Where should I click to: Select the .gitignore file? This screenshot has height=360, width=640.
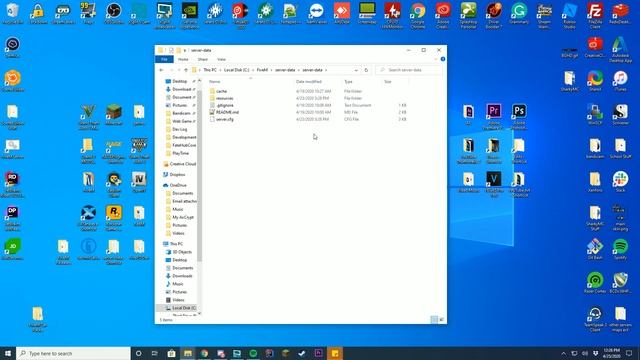224,105
